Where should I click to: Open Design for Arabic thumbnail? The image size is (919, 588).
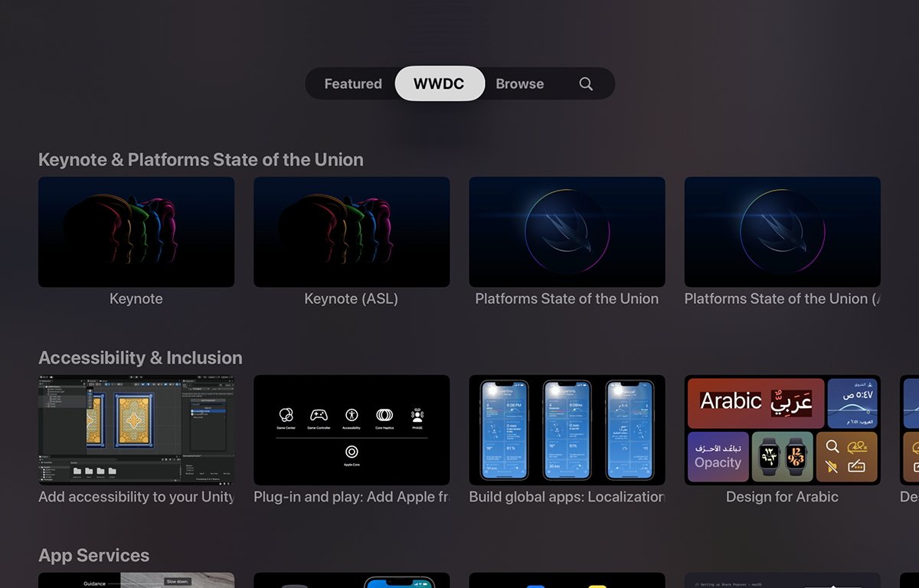tap(782, 430)
